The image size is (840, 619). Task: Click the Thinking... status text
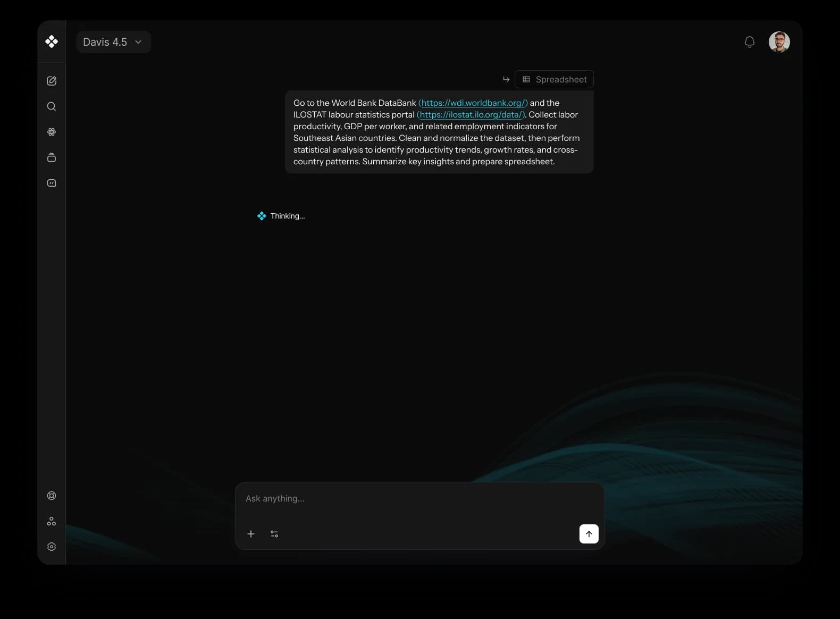point(288,216)
